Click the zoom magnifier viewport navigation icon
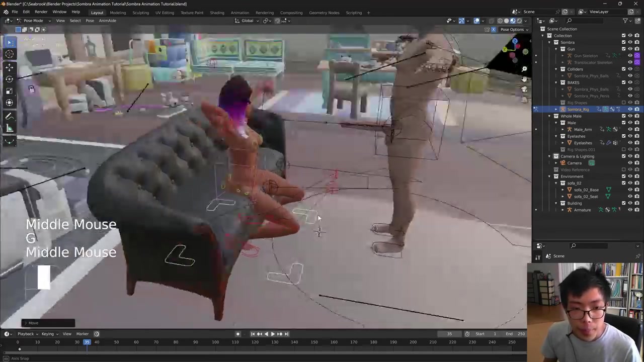This screenshot has height=362, width=644. pyautogui.click(x=524, y=69)
